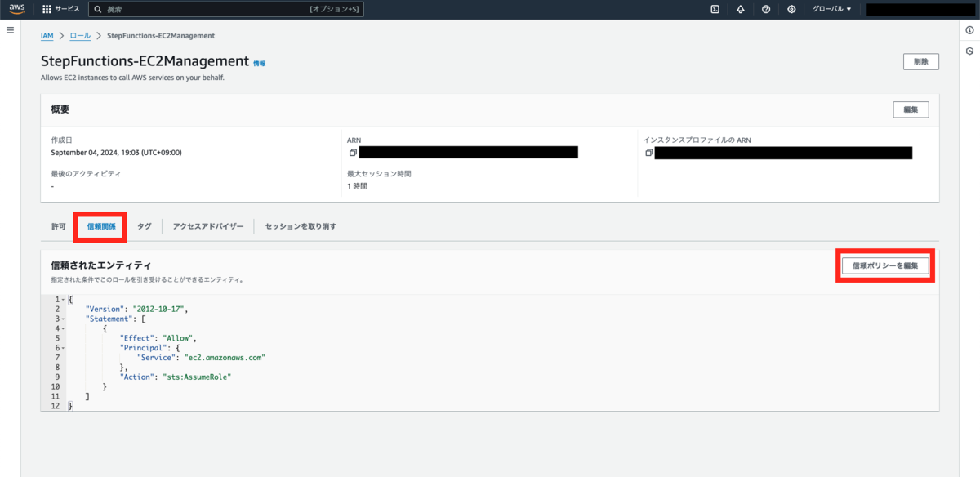The image size is (980, 477).
Task: Click the "Effect": "Allow" line
Action: [158, 338]
